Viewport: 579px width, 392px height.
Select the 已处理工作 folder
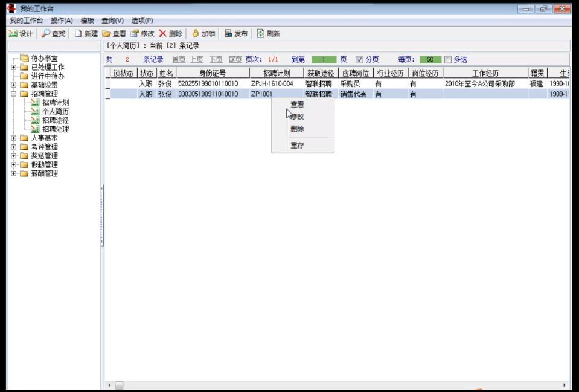coord(48,67)
